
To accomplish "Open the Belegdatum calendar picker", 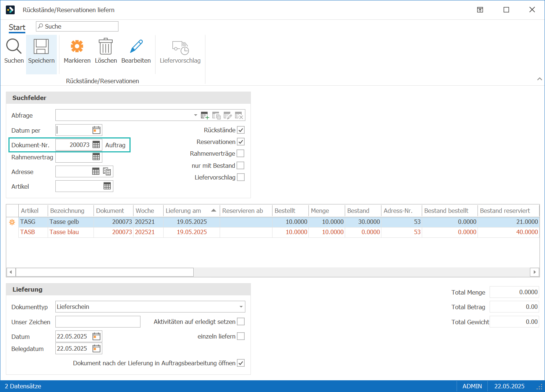I will tap(96, 348).
